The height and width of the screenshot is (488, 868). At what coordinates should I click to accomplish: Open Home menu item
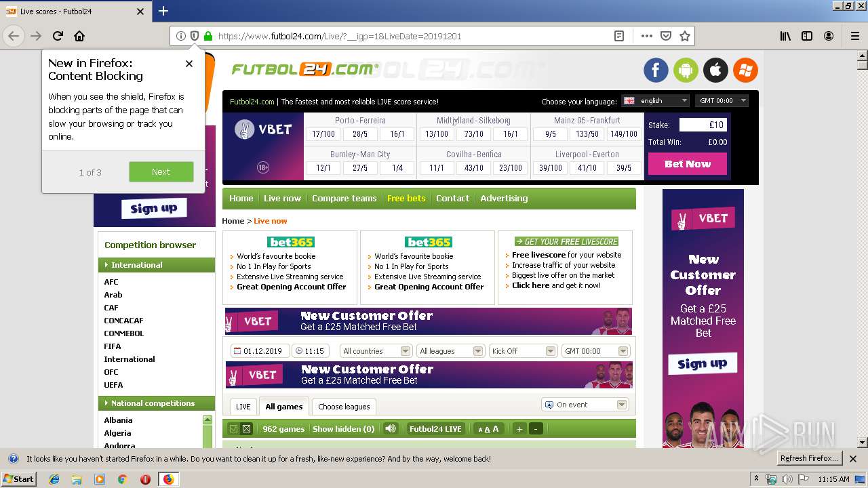tap(241, 199)
